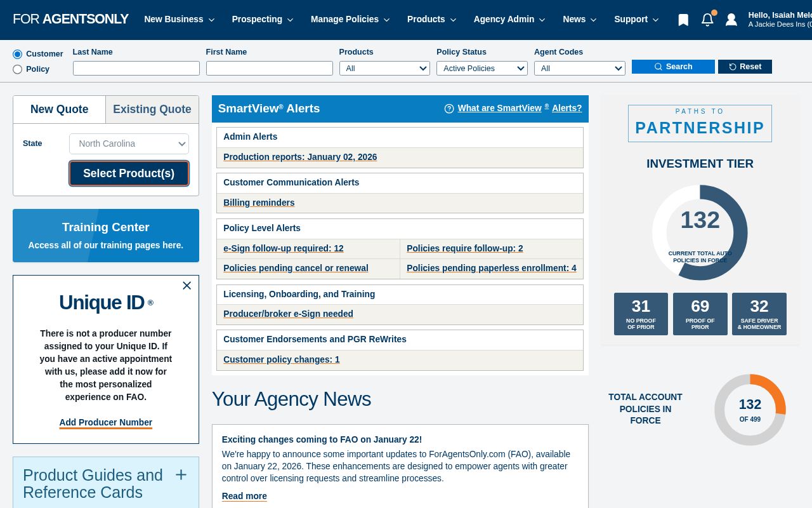Open the State dropdown showing North Carolina

click(129, 144)
